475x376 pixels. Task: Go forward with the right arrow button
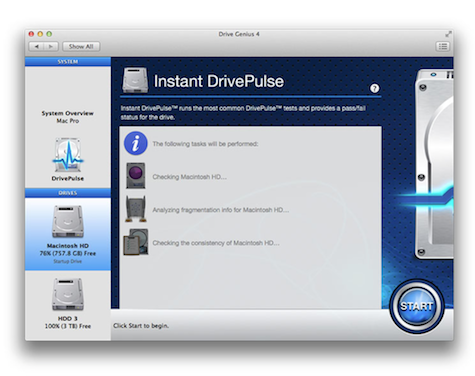pos(51,46)
